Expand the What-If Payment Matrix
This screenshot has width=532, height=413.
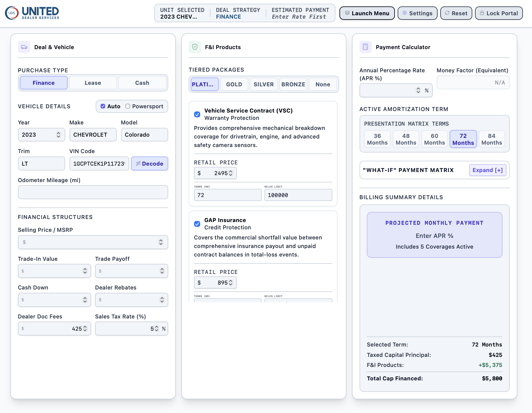click(488, 170)
